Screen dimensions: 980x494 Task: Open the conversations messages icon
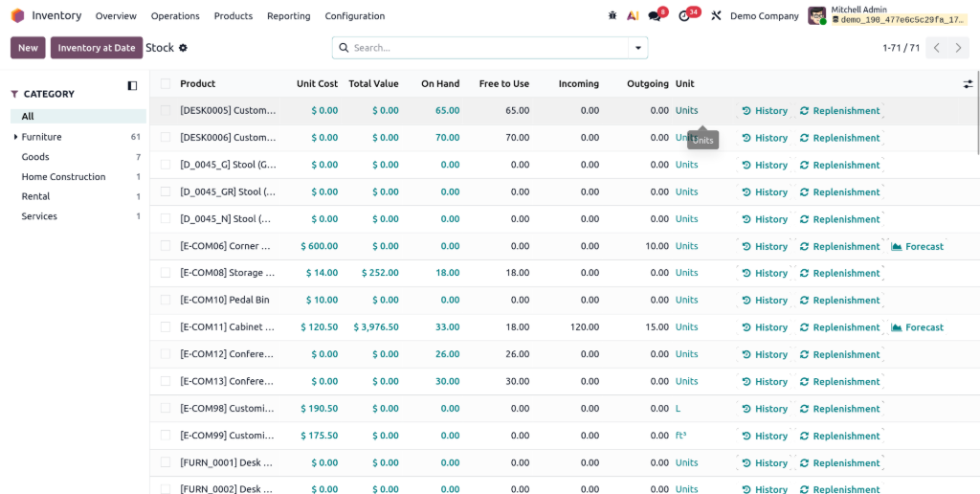pyautogui.click(x=655, y=16)
